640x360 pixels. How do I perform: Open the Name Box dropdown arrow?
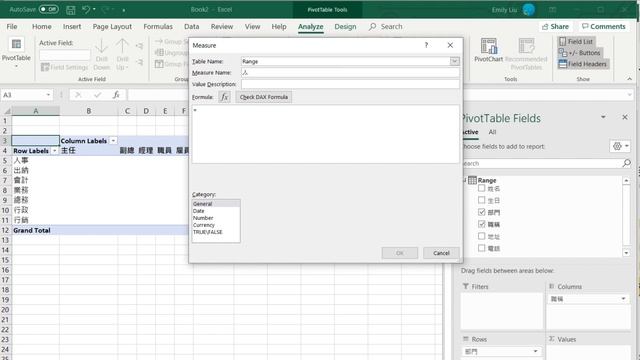48,95
